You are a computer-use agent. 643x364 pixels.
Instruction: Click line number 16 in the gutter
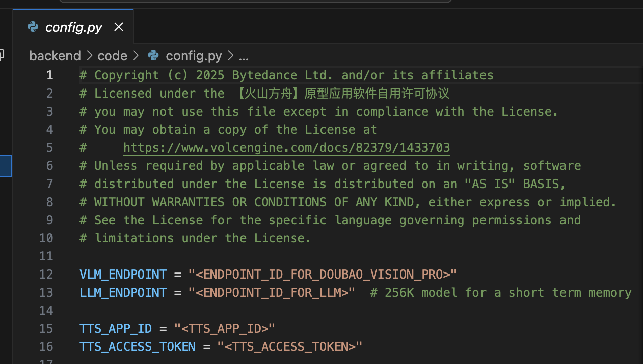pos(46,347)
